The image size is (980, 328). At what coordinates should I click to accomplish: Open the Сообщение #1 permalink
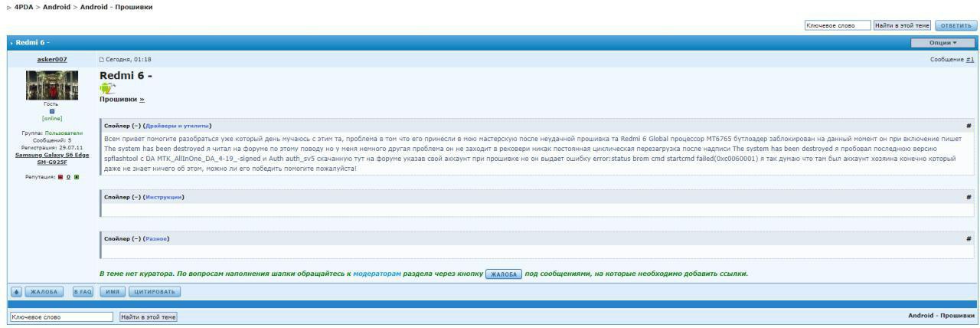coord(970,59)
